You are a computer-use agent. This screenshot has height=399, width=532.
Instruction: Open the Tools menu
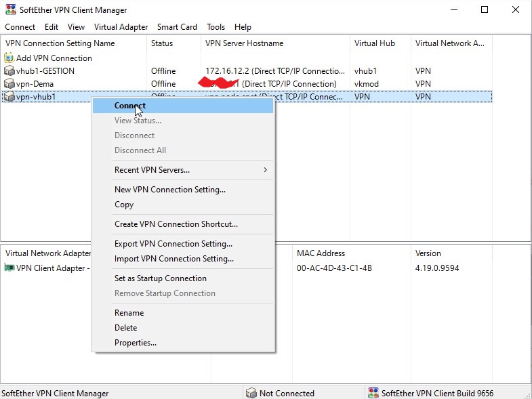coord(216,27)
